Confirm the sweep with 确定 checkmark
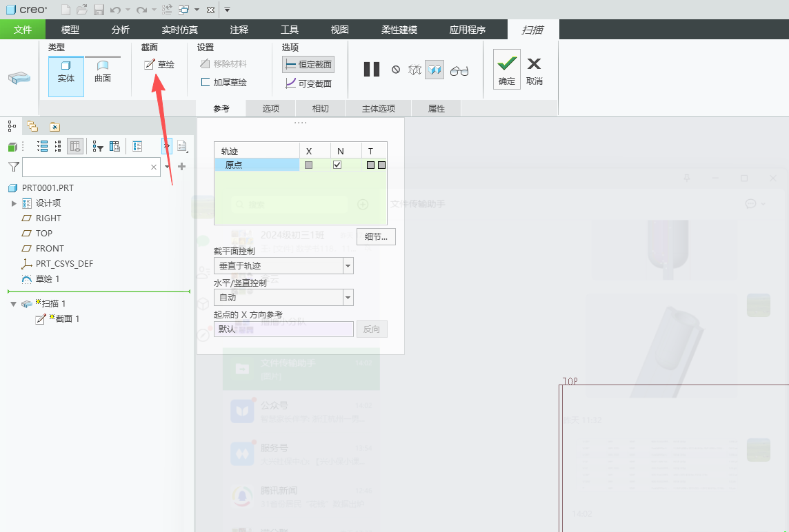This screenshot has width=789, height=532. click(507, 70)
